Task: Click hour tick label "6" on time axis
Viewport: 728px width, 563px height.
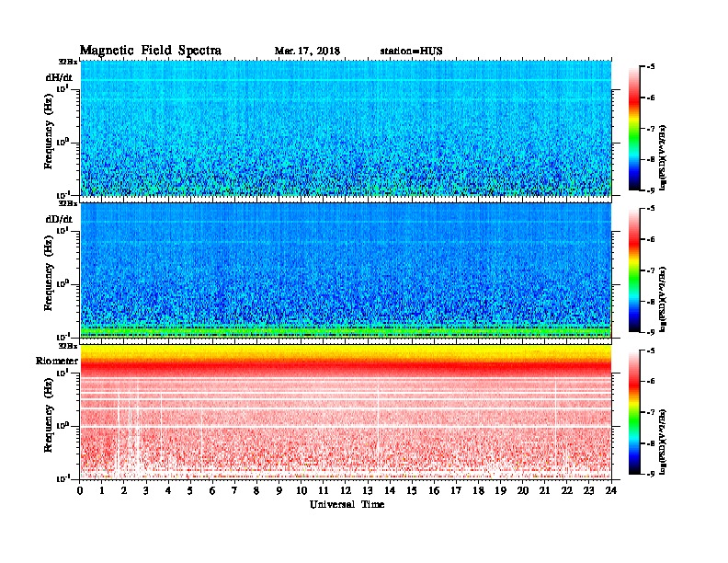Action: click(212, 490)
